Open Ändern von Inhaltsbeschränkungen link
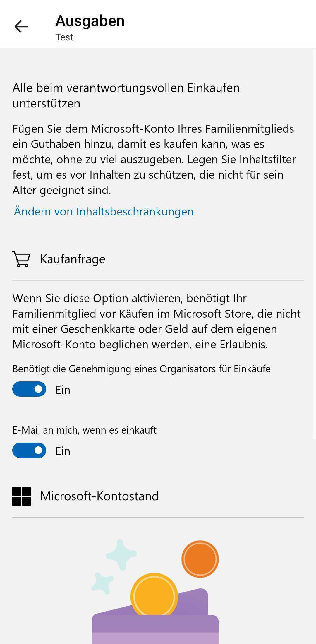Image resolution: width=316 pixels, height=644 pixels. [x=104, y=211]
